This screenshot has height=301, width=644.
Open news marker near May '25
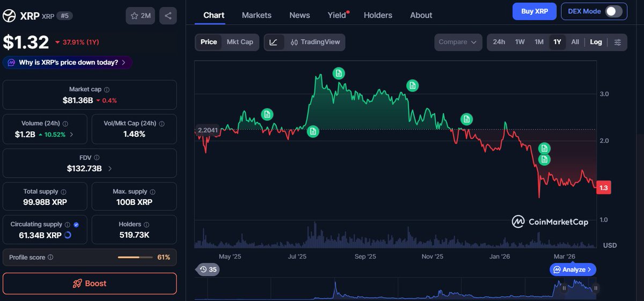click(267, 114)
